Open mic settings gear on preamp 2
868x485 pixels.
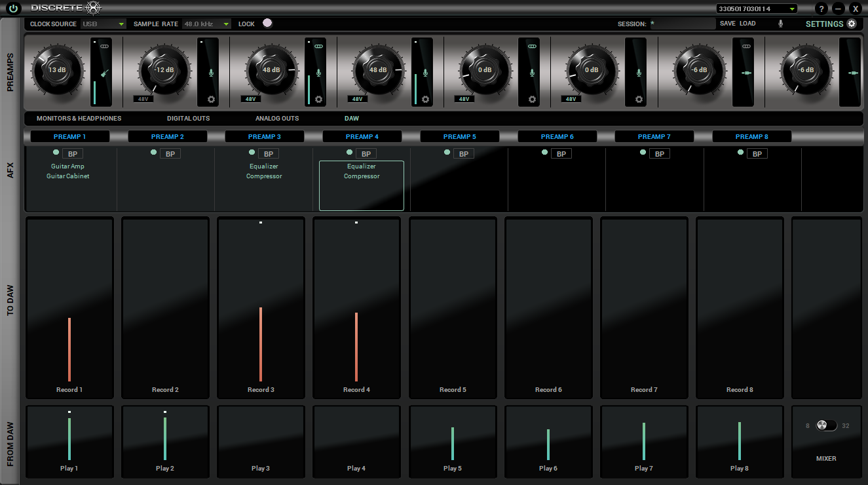[x=212, y=100]
